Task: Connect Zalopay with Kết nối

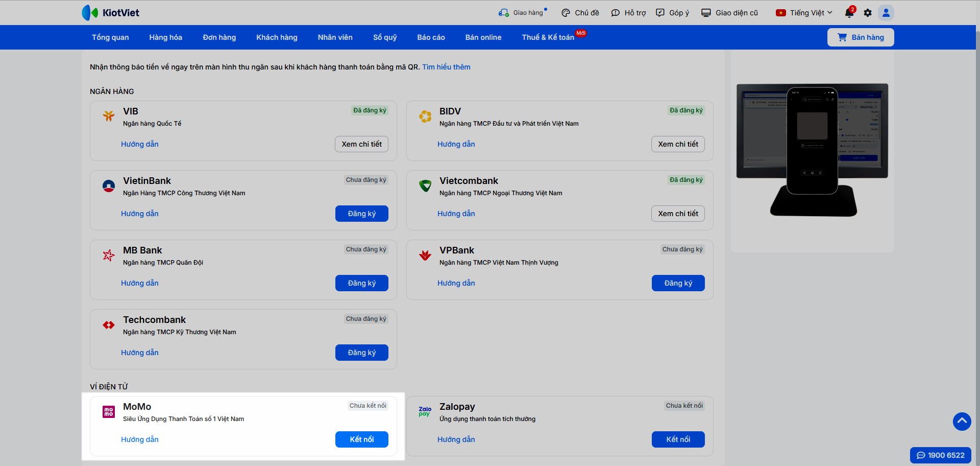Action: pyautogui.click(x=678, y=439)
